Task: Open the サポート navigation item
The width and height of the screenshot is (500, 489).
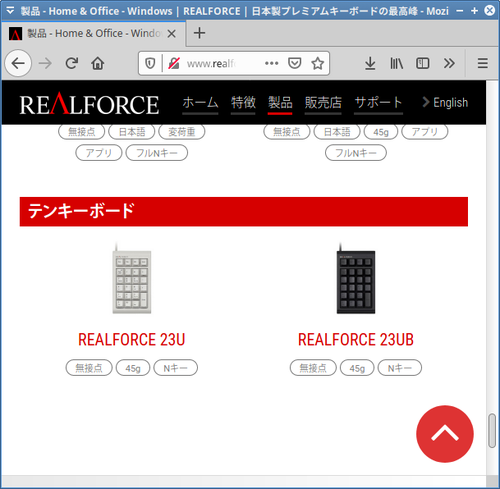Action: pyautogui.click(x=378, y=103)
